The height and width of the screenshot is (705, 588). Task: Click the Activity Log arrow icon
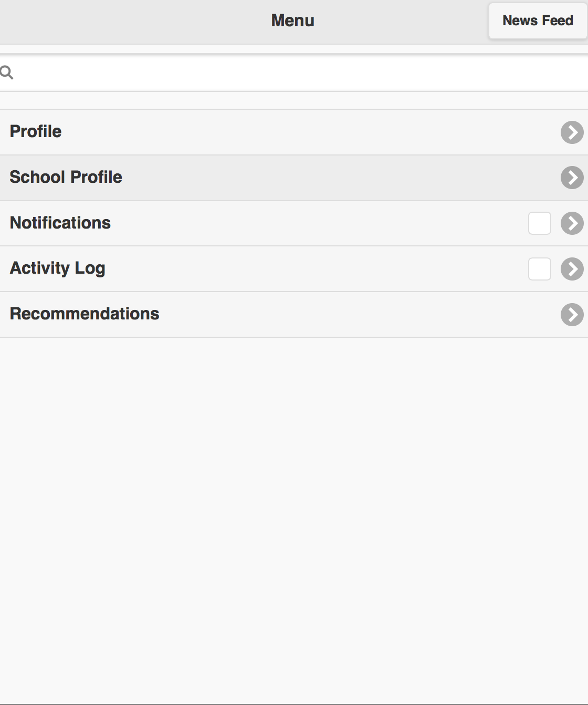click(572, 269)
